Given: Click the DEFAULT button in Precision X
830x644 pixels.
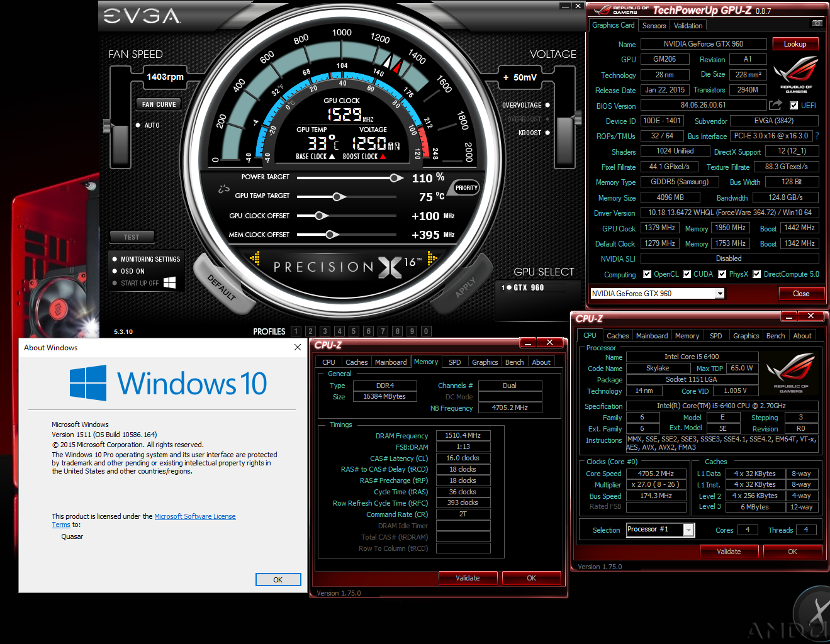Looking at the screenshot, I should [222, 287].
